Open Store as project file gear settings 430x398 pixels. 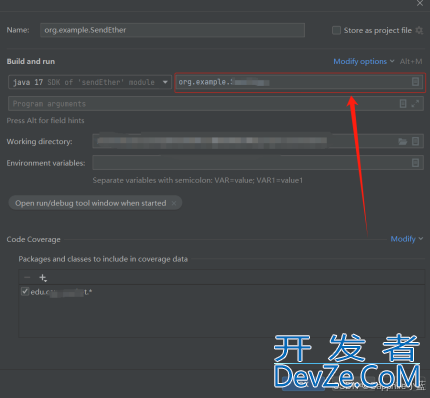[x=419, y=30]
